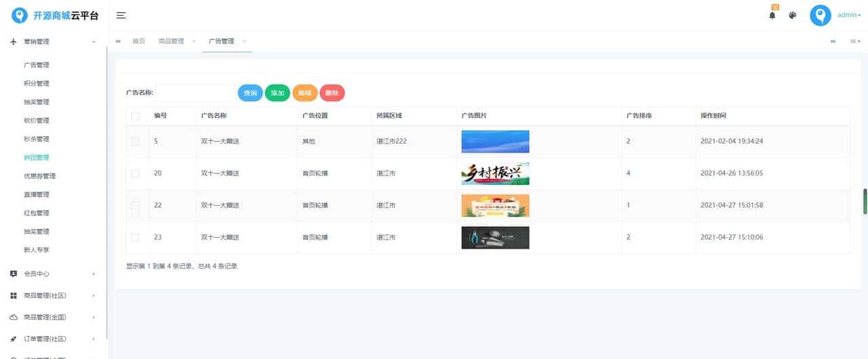This screenshot has height=359, width=868.
Task: Tick the select-all checkbox in table header
Action: (135, 116)
